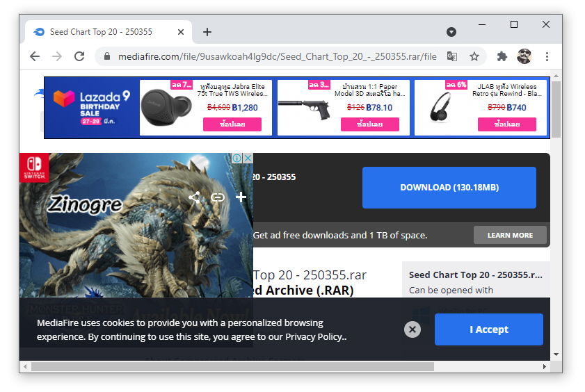
Task: Click the plus add-to-account icon
Action: point(241,197)
